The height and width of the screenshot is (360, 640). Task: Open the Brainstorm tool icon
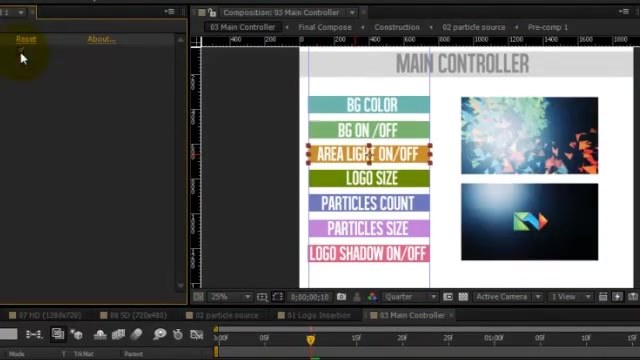[160, 335]
